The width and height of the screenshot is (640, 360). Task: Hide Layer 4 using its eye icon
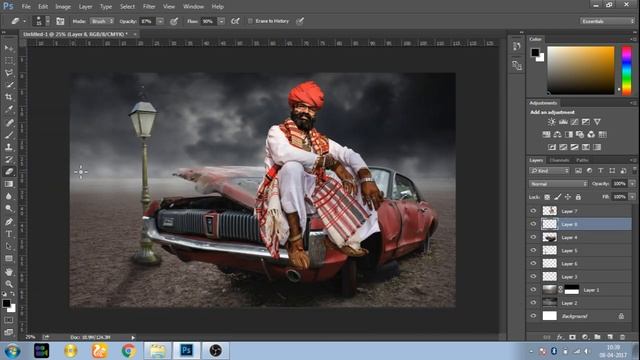533,237
